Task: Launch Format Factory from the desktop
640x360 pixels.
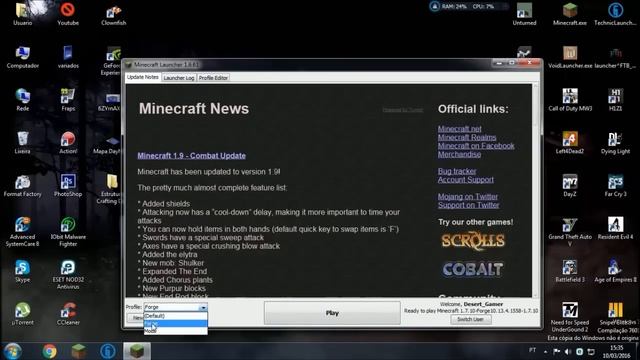Action: click(x=22, y=185)
